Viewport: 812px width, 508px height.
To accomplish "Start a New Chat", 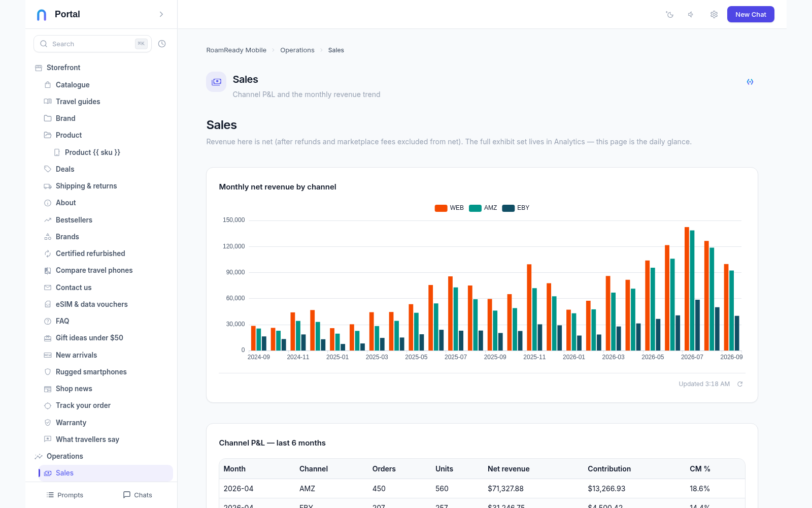I will [751, 14].
